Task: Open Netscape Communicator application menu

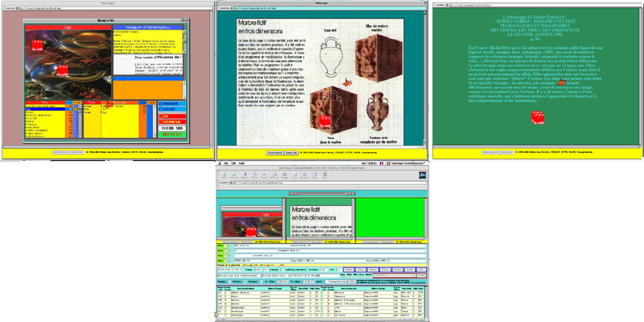Action: pos(406,163)
